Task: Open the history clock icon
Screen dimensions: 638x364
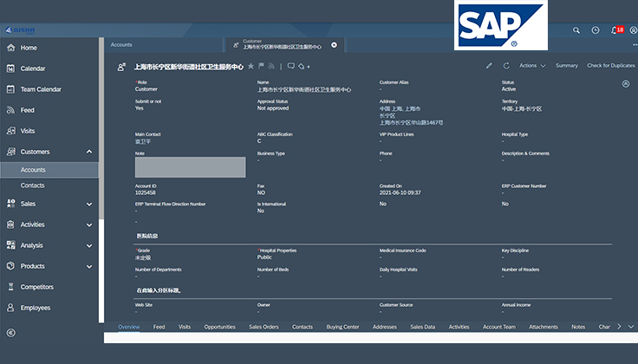Action: [x=596, y=30]
